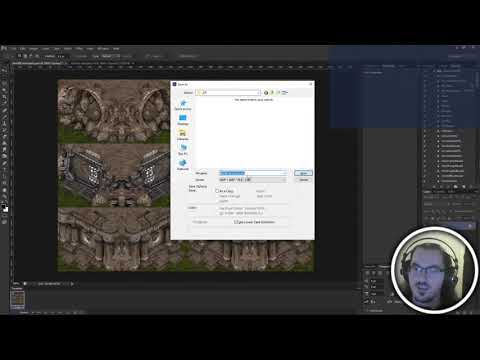Image resolution: width=480 pixels, height=360 pixels.
Task: Click the Save button
Action: [x=303, y=173]
